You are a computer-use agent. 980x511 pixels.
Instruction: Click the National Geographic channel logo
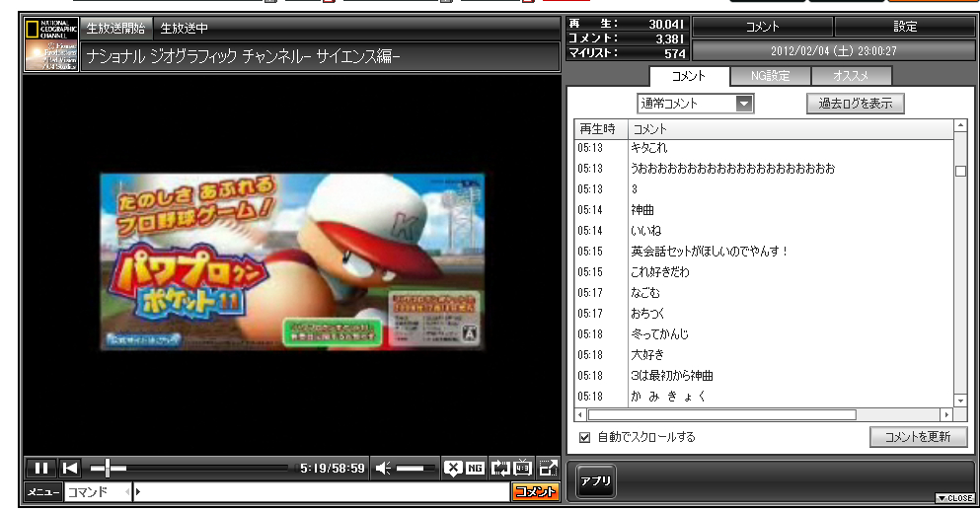pos(51,44)
